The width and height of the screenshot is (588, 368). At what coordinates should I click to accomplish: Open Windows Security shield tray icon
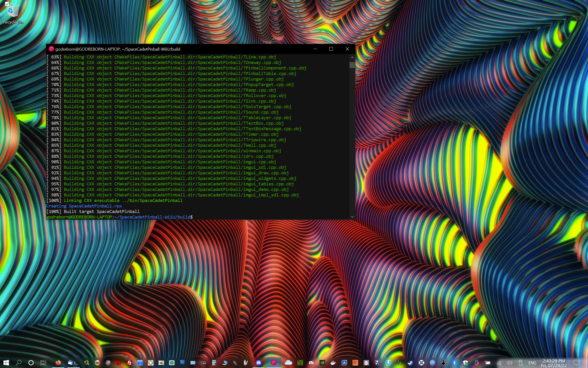tap(465, 363)
